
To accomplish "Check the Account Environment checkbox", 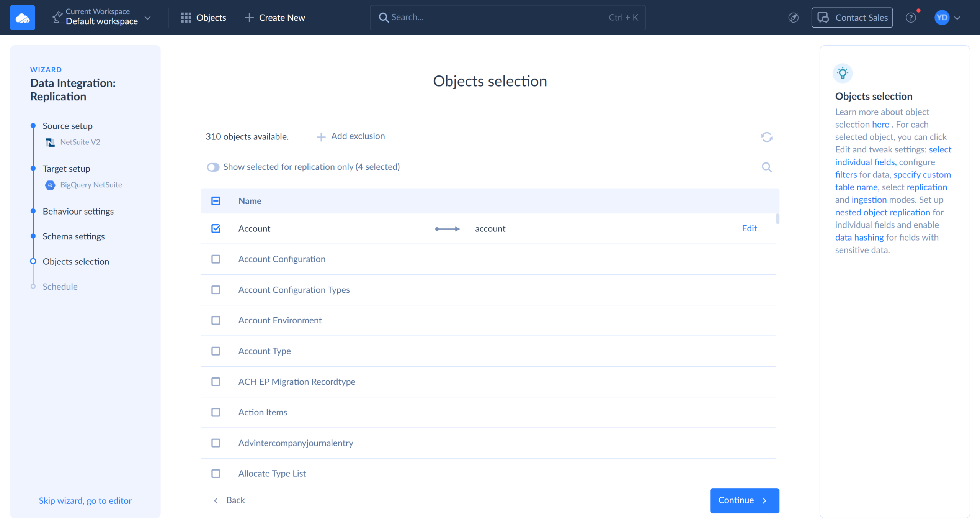I will (x=216, y=320).
